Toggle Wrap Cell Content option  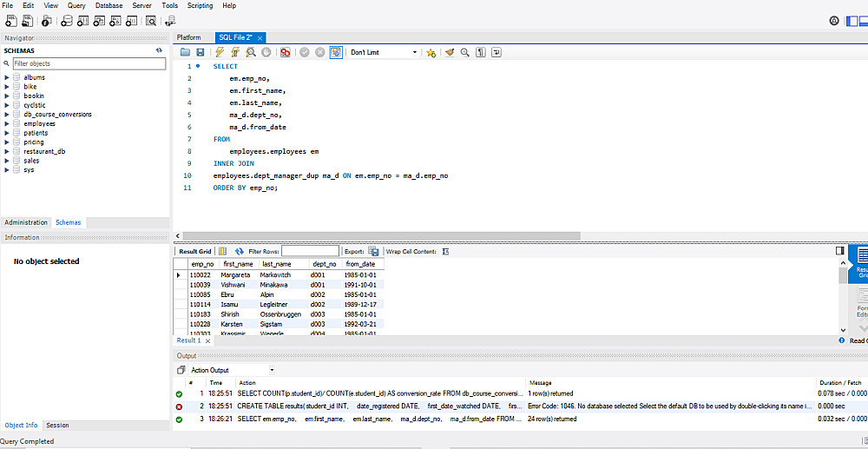point(445,251)
